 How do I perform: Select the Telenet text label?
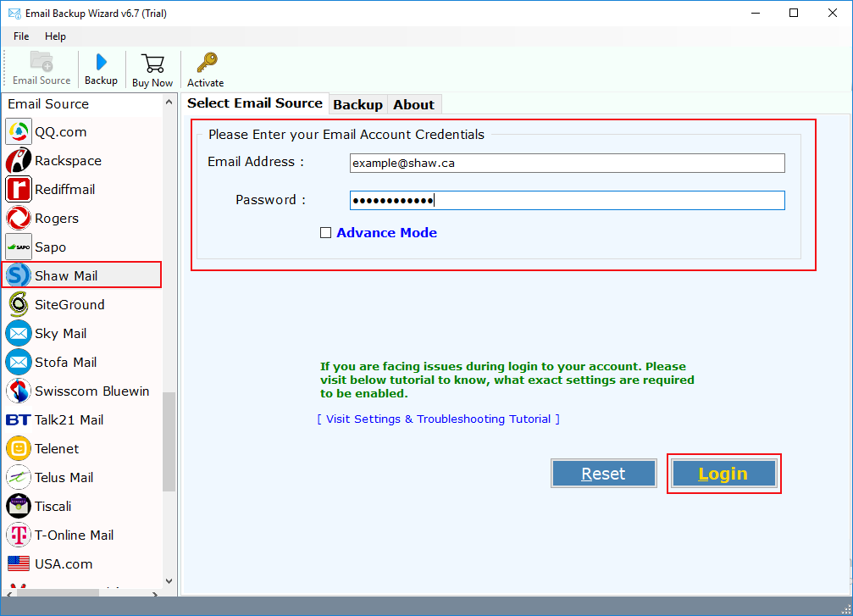(x=57, y=448)
